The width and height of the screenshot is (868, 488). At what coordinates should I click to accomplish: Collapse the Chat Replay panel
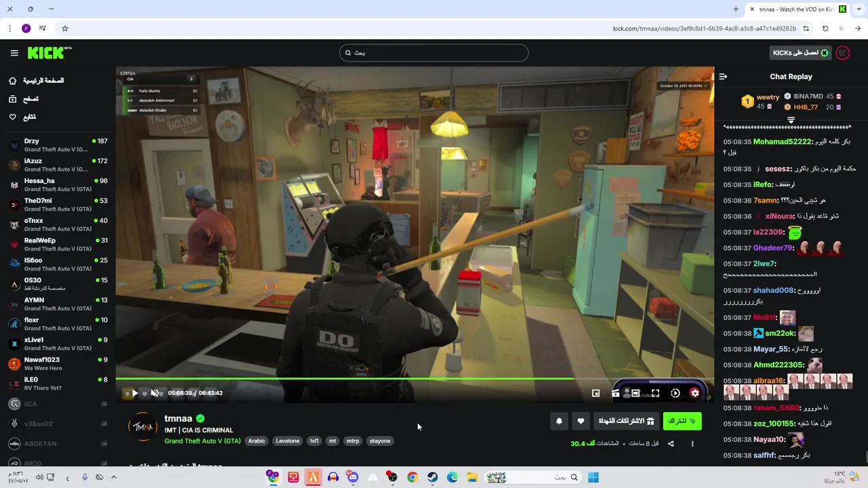pyautogui.click(x=723, y=77)
